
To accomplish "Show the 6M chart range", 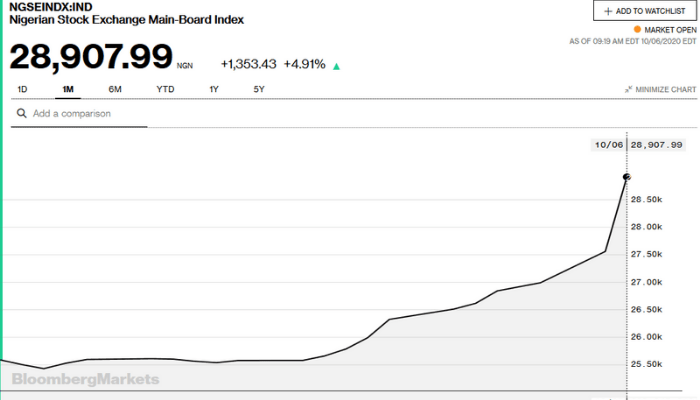I will [x=115, y=89].
